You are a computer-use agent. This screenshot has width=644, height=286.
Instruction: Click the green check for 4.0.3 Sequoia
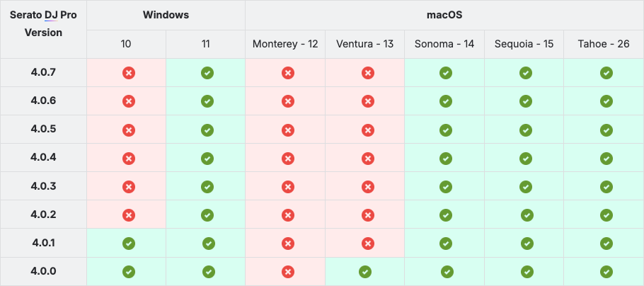pos(526,187)
